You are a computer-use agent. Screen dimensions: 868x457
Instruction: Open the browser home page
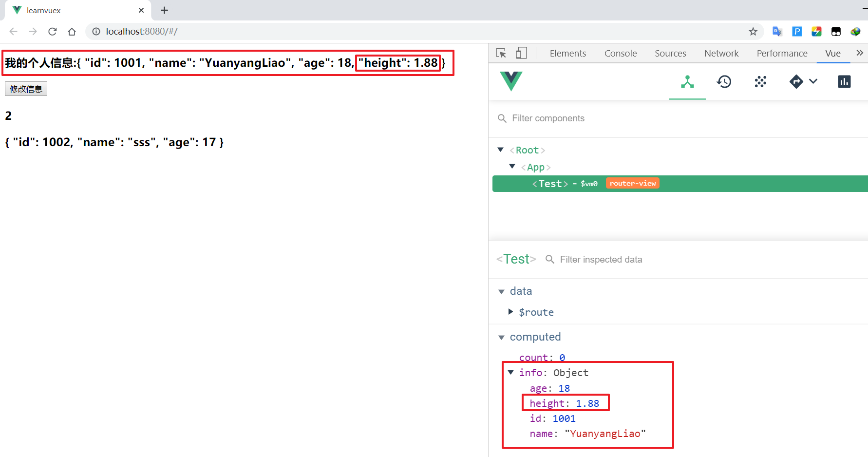(x=72, y=32)
